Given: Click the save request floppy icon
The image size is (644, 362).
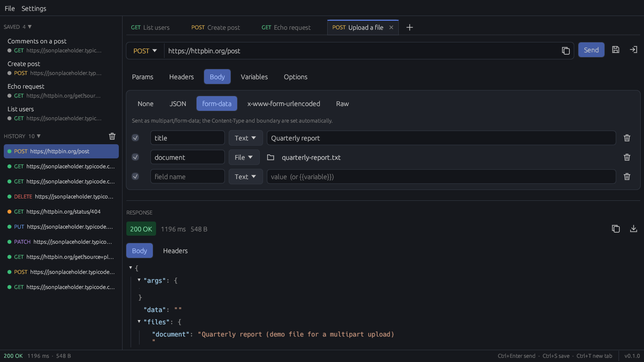Looking at the screenshot, I should [x=616, y=50].
